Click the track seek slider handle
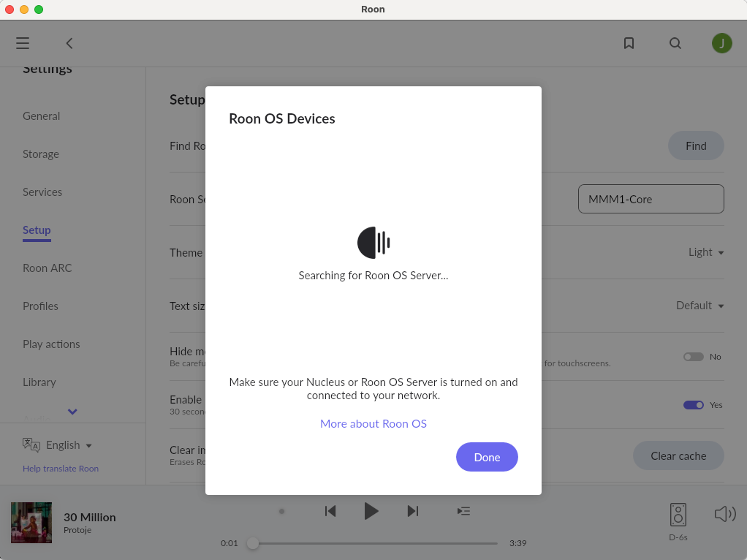 point(253,543)
